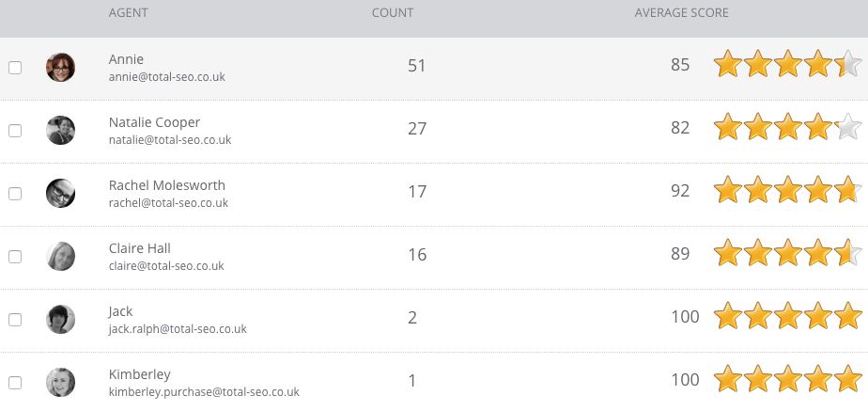868x411 pixels.
Task: Sort by the AVERAGE SCORE header
Action: (682, 13)
